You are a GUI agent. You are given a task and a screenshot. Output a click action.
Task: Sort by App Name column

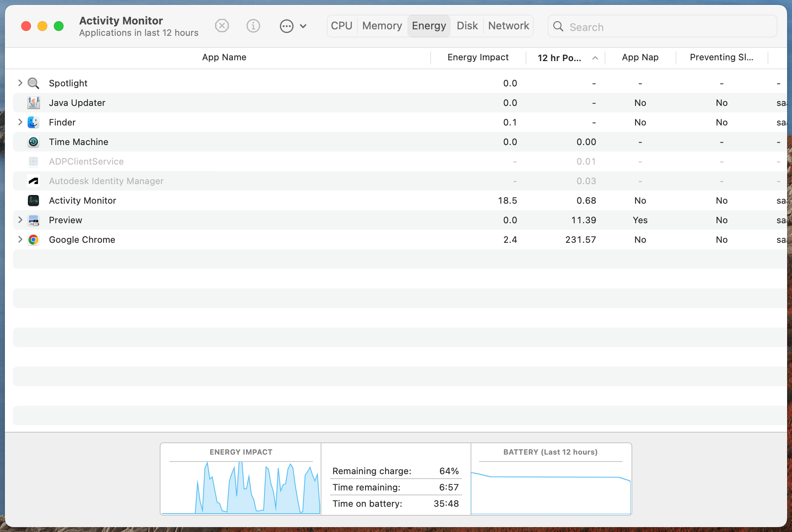click(x=224, y=57)
